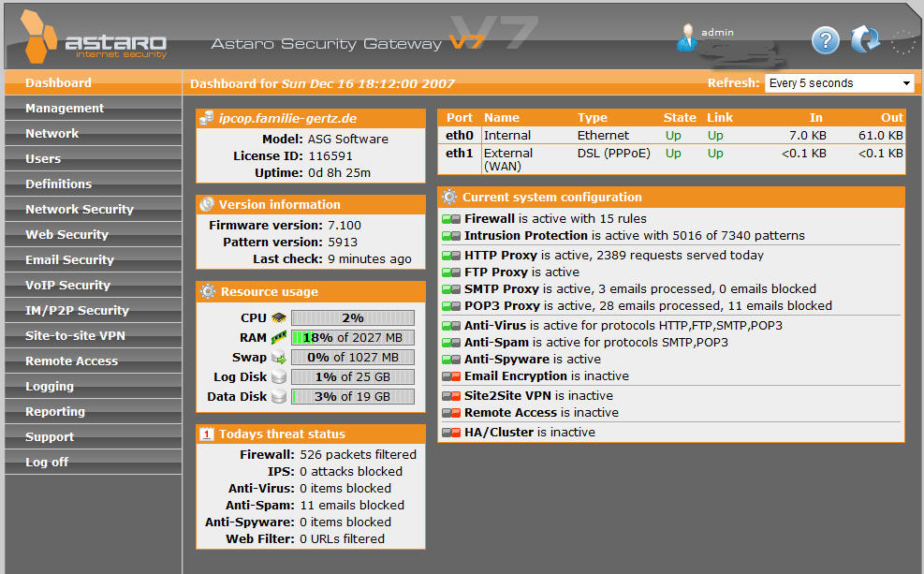Open the Users menu
924x574 pixels.
click(x=93, y=158)
